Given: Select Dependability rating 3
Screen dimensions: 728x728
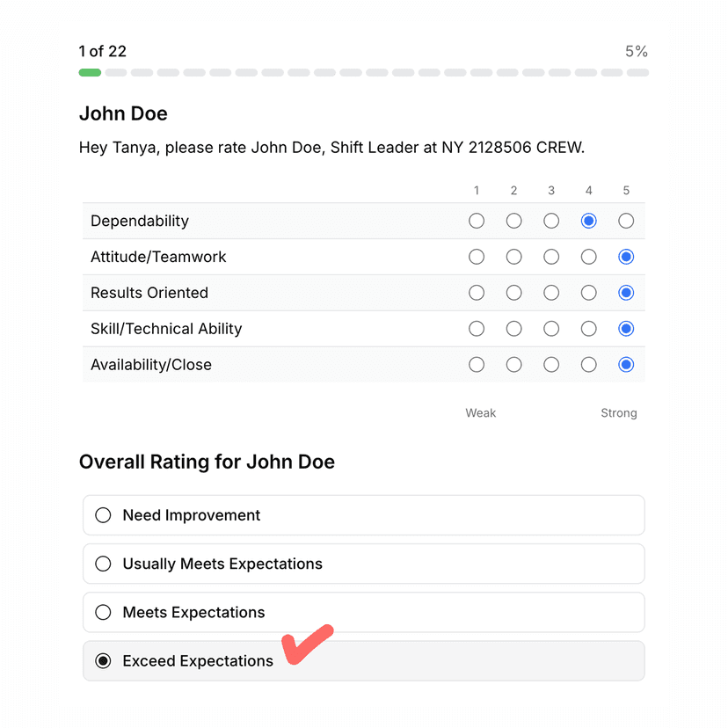Looking at the screenshot, I should (x=551, y=221).
